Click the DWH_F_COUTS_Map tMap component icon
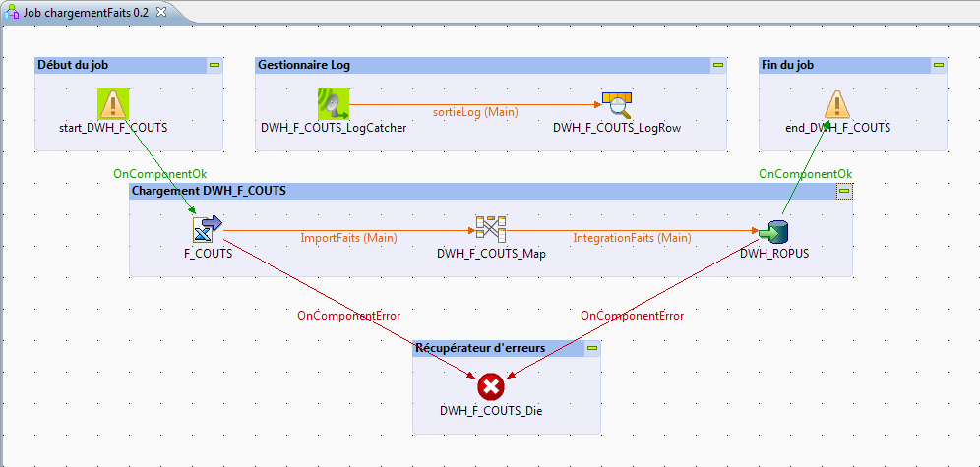Image resolution: width=980 pixels, height=467 pixels. pyautogui.click(x=491, y=229)
